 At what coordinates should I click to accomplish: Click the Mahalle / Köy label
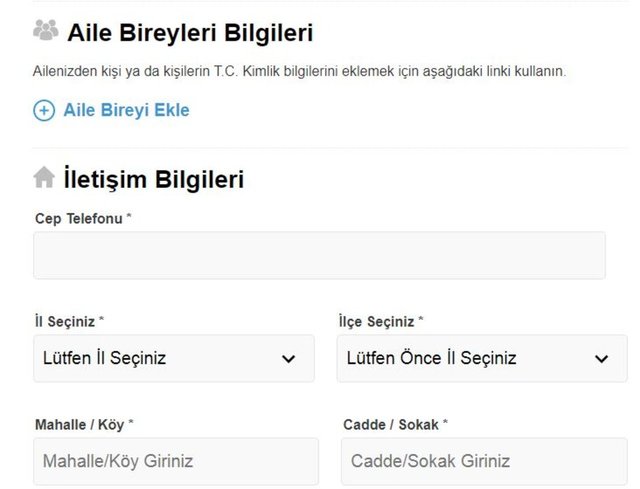coord(80,424)
